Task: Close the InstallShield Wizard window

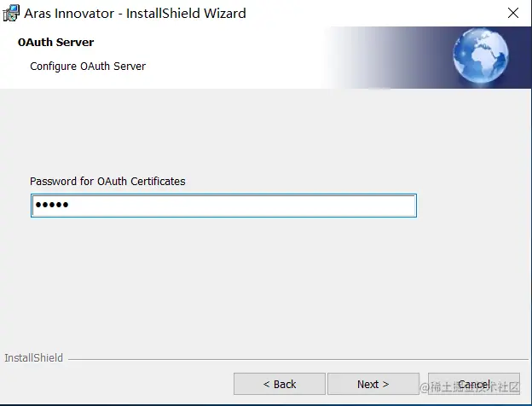Action: tap(513, 13)
